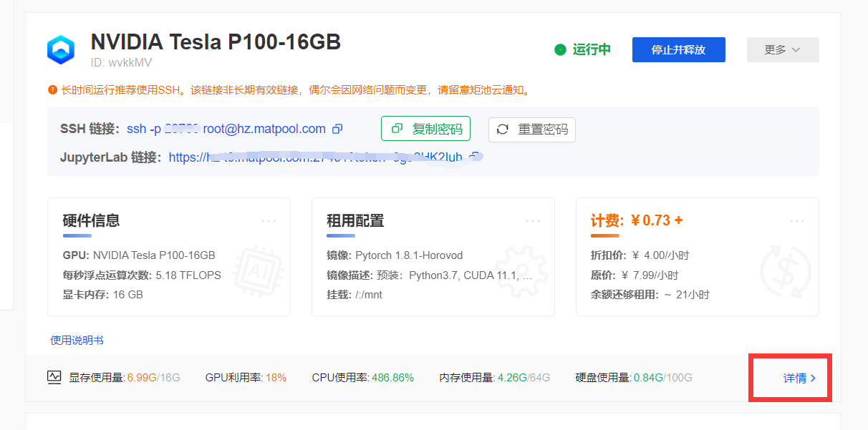This screenshot has height=430, width=868.
Task: Click the resource usage monitor chart icon
Action: click(54, 377)
